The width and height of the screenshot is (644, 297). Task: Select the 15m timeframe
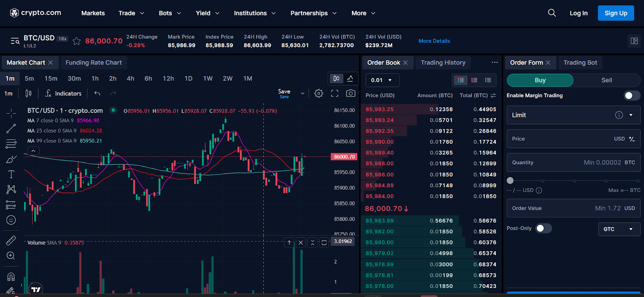[x=51, y=78]
